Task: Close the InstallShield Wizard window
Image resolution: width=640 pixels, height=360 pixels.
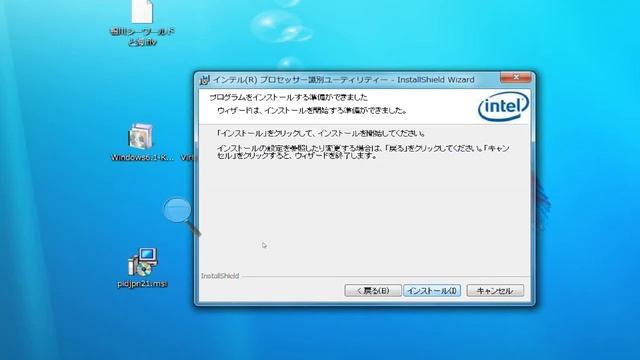Action: click(516, 77)
